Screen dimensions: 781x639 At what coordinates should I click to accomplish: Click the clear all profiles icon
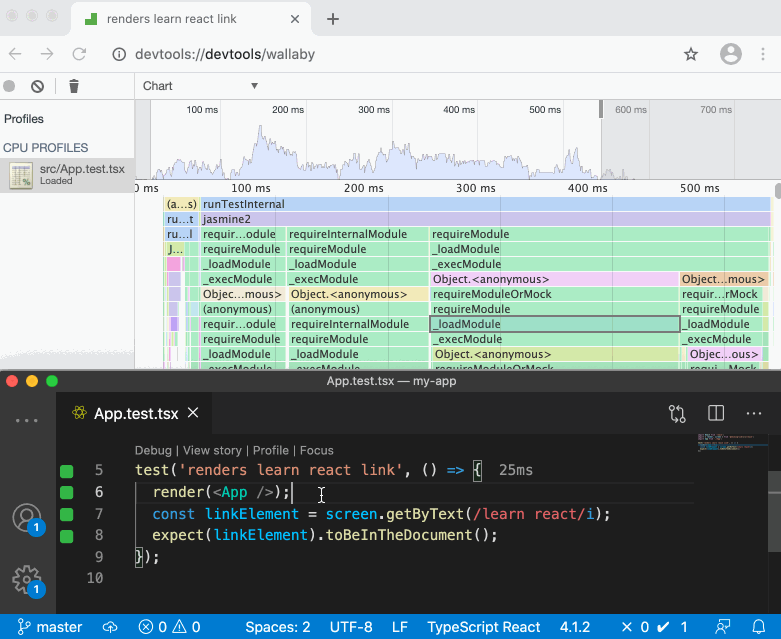[x=37, y=86]
